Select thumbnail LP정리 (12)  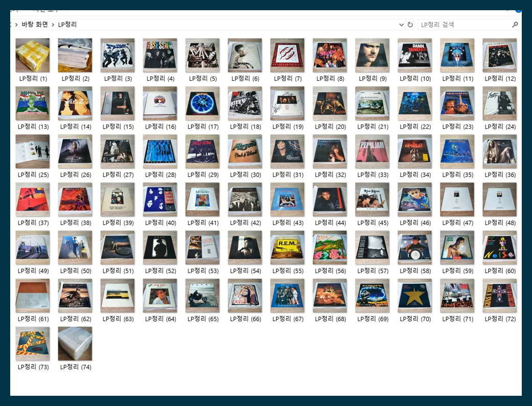pyautogui.click(x=499, y=55)
